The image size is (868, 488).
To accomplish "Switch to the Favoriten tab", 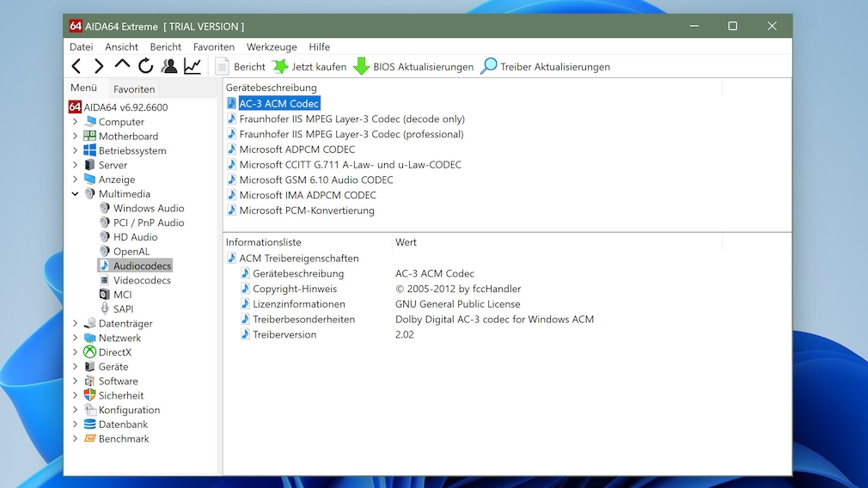I will click(134, 89).
